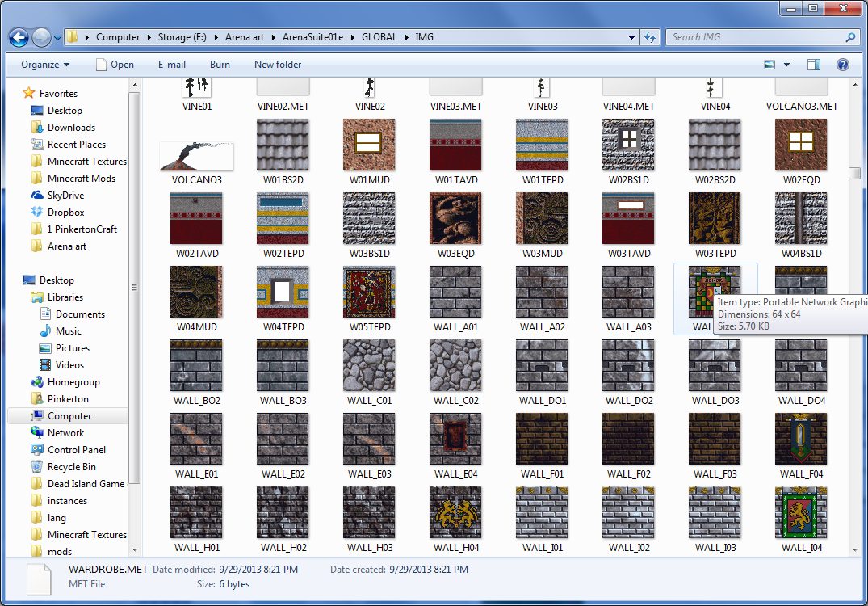Viewport: 868px width, 606px height.
Task: Open the Help question mark icon
Action: click(842, 65)
